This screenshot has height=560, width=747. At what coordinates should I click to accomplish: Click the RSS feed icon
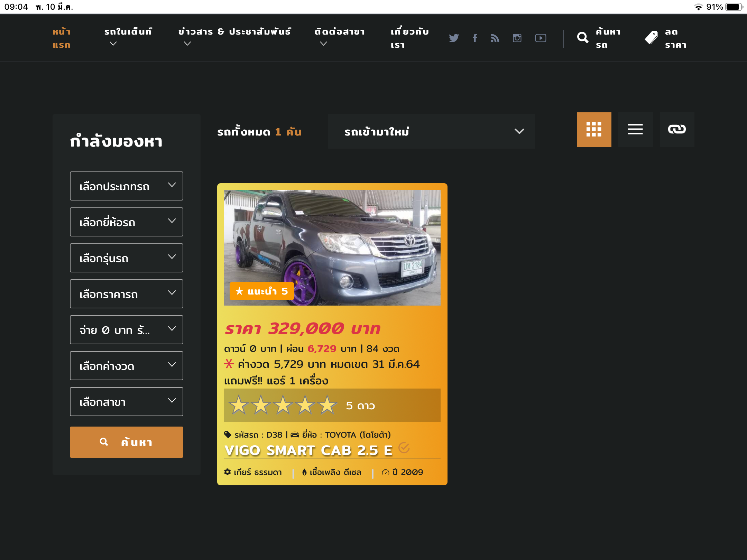pyautogui.click(x=495, y=38)
